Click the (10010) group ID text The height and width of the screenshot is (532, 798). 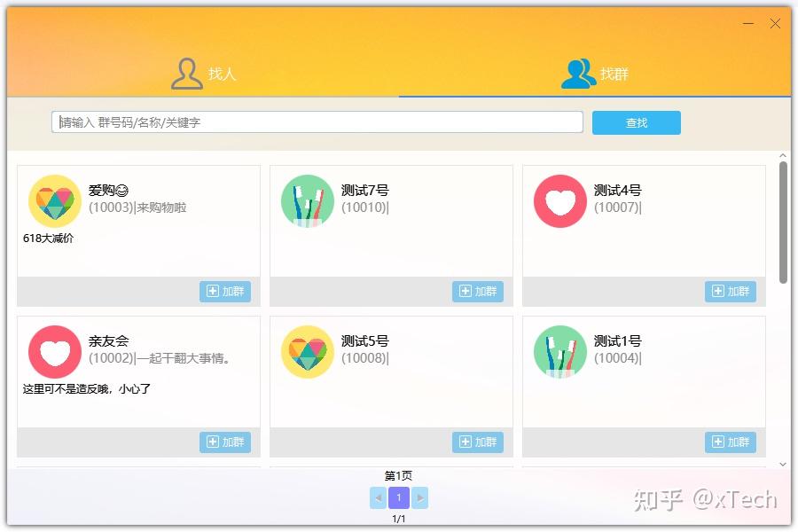(x=365, y=207)
